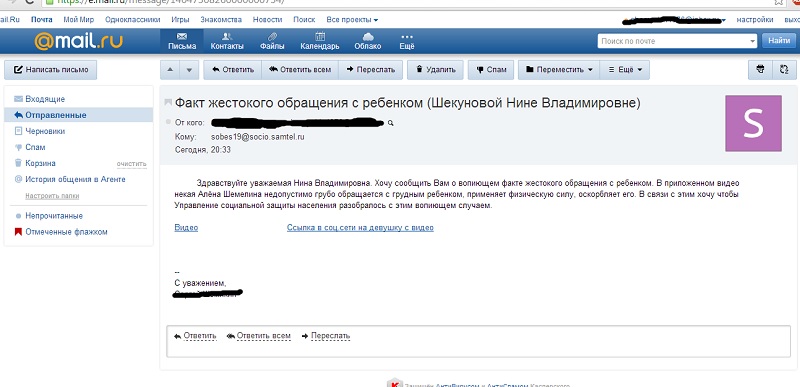This screenshot has height=387, width=800.
Task: Open Новости in top navigation
Action: (x=267, y=20)
